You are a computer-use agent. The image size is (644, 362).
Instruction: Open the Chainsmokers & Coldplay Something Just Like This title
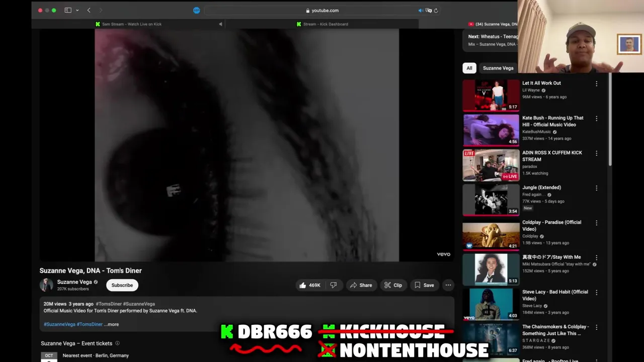point(555,330)
